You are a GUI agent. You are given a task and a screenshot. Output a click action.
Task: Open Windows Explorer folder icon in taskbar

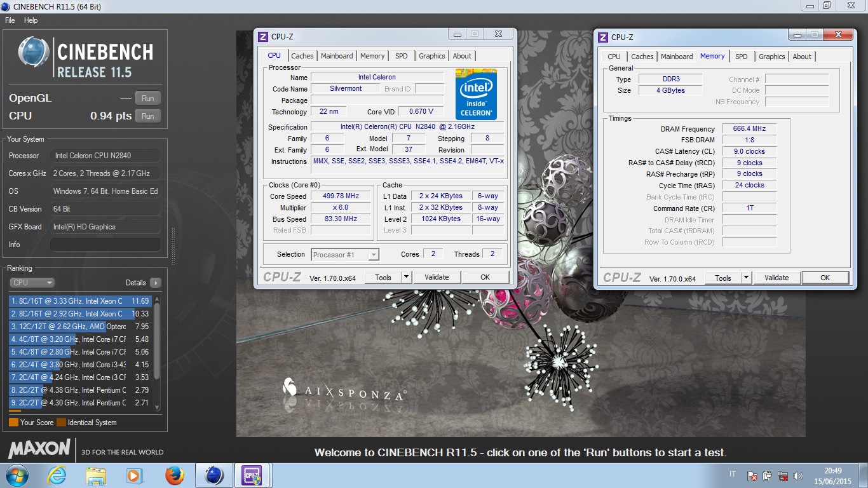pyautogui.click(x=96, y=475)
